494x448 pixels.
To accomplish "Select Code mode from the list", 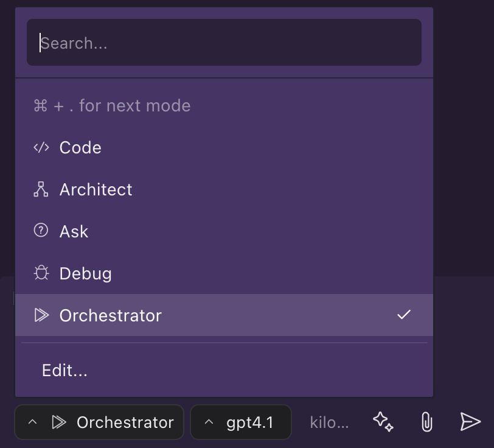I will [224, 147].
